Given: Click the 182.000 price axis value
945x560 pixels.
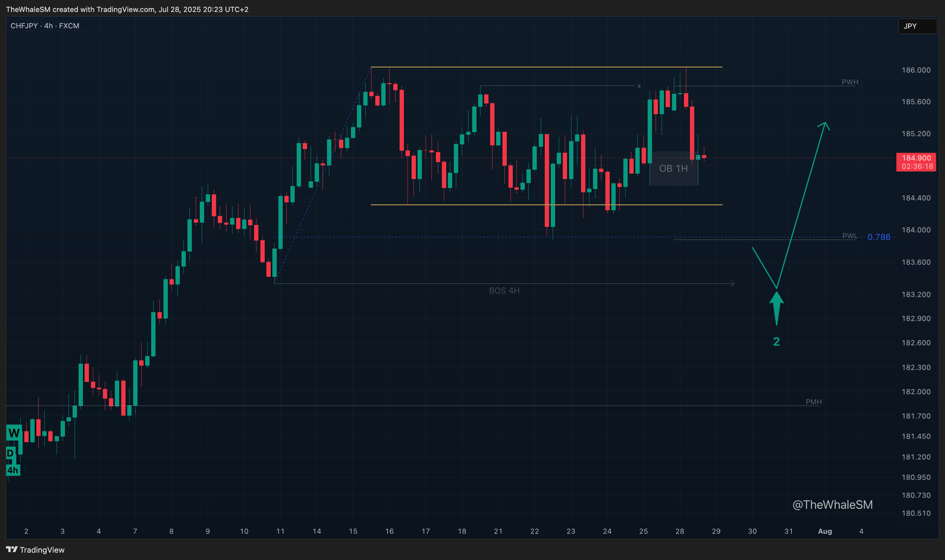Looking at the screenshot, I should [916, 392].
